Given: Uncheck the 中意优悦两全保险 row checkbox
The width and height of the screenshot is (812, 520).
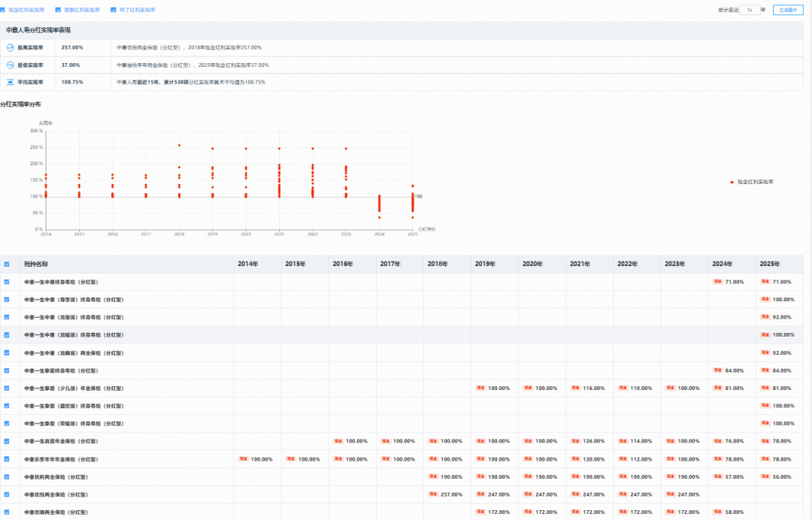Looking at the screenshot, I should click(x=7, y=494).
